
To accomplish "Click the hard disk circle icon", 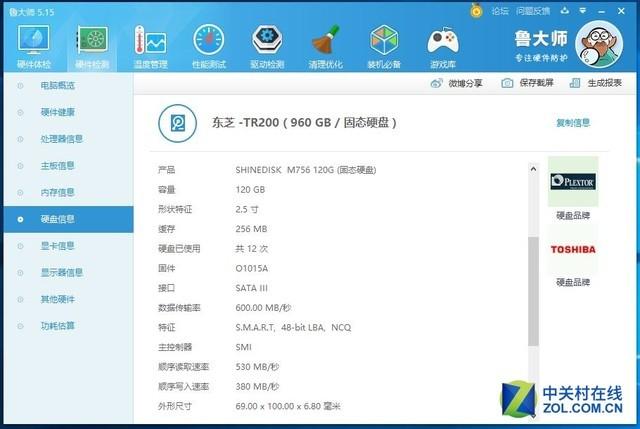I will point(178,123).
